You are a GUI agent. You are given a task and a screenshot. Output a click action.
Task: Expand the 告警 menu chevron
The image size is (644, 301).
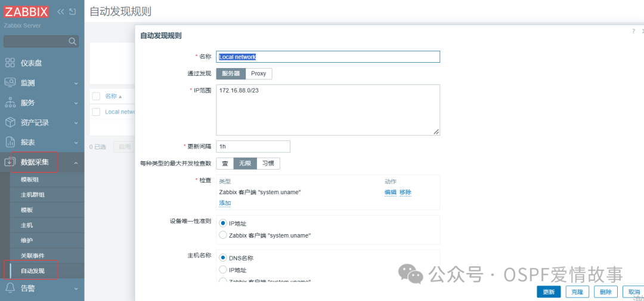[76, 288]
